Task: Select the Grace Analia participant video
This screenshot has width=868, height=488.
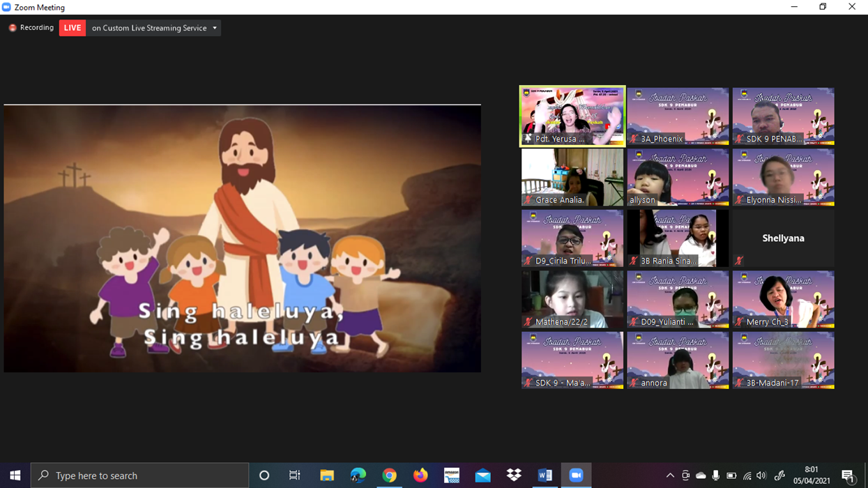Action: [x=572, y=177]
